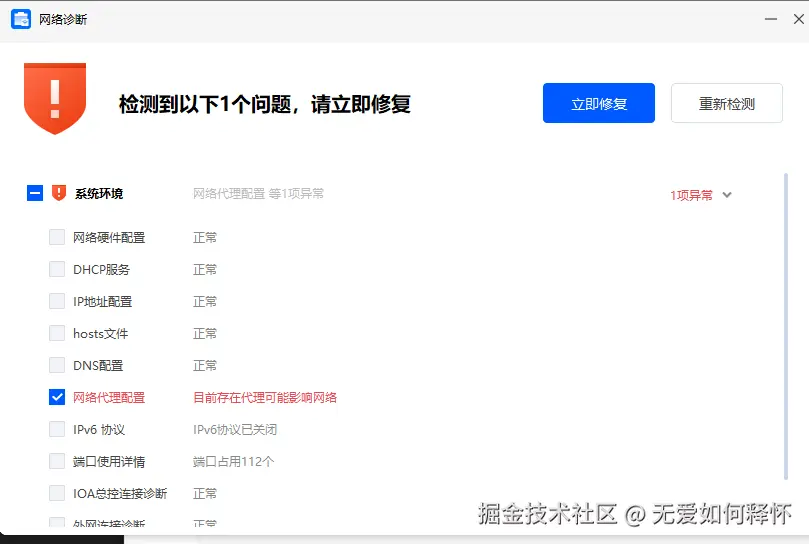This screenshot has width=809, height=544.
Task: Click the large red warning shield icon
Action: point(55,99)
